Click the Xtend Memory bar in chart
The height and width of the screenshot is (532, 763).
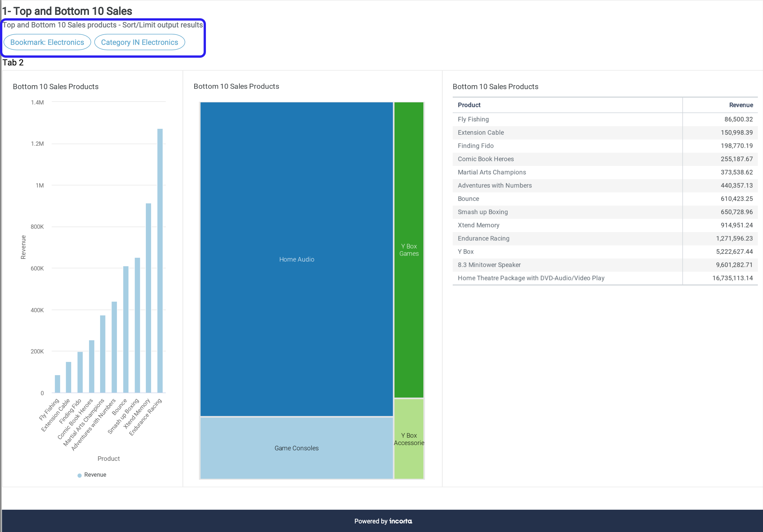[x=148, y=298]
